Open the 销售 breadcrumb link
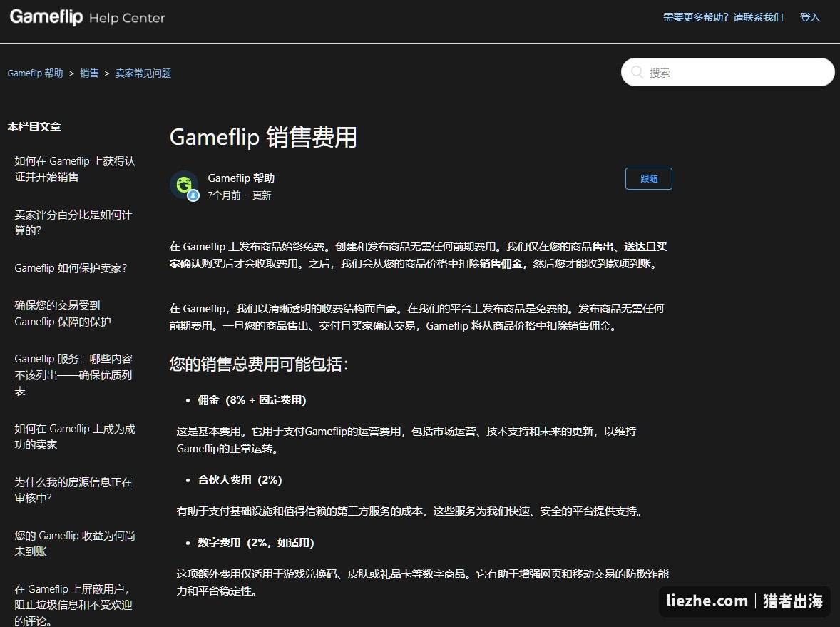The width and height of the screenshot is (840, 627). click(x=89, y=73)
